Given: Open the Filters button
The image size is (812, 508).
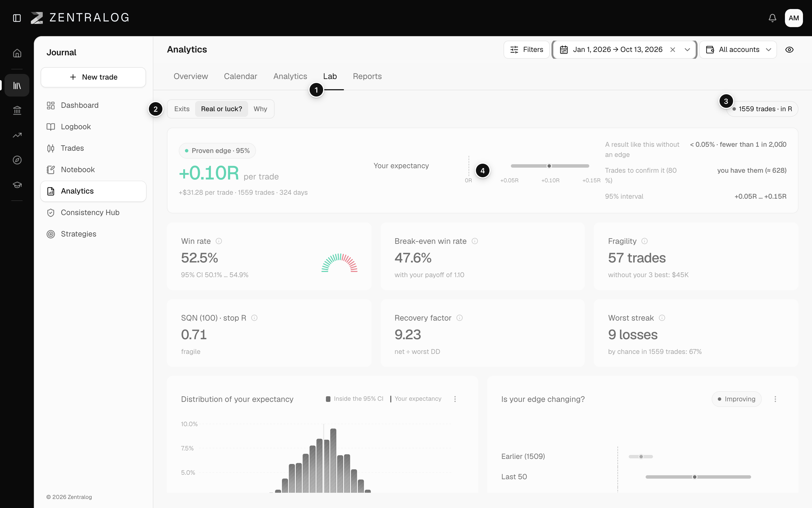Looking at the screenshot, I should click(x=526, y=50).
